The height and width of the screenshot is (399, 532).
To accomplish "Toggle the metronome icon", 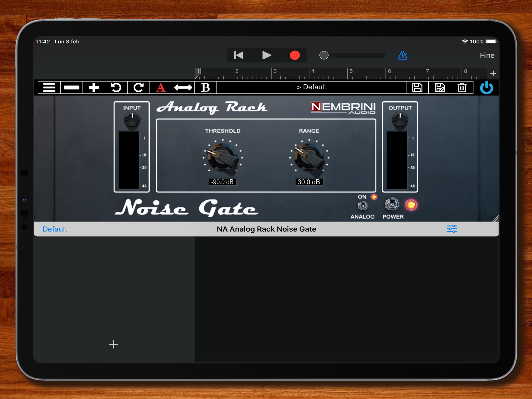I will [x=402, y=55].
